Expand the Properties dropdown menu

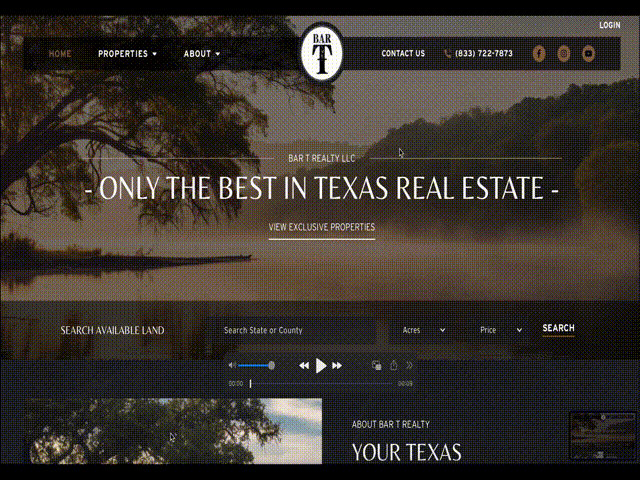127,54
